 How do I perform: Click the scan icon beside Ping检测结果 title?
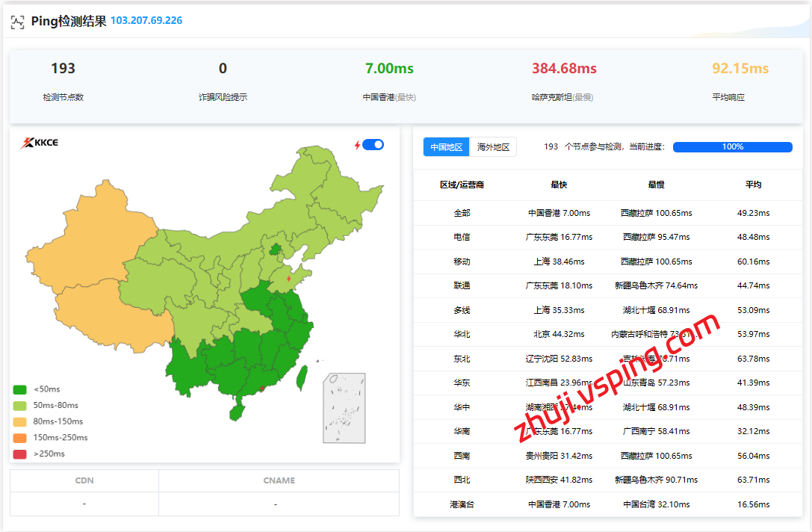click(17, 22)
